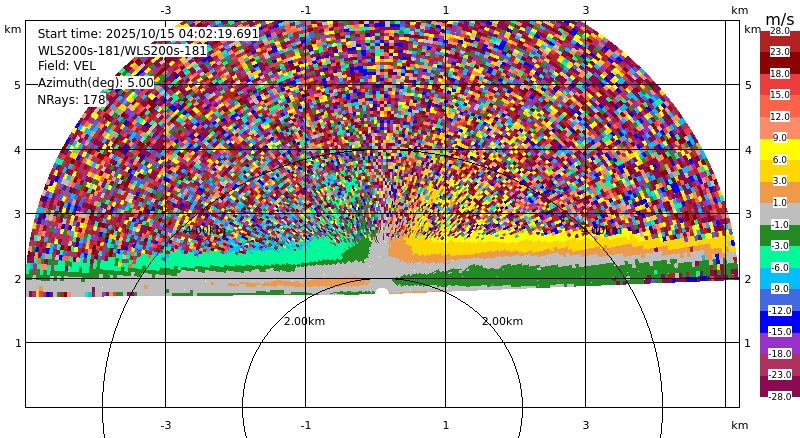Click the left 2.00km range ring label
The height and width of the screenshot is (438, 800).
coord(305,321)
